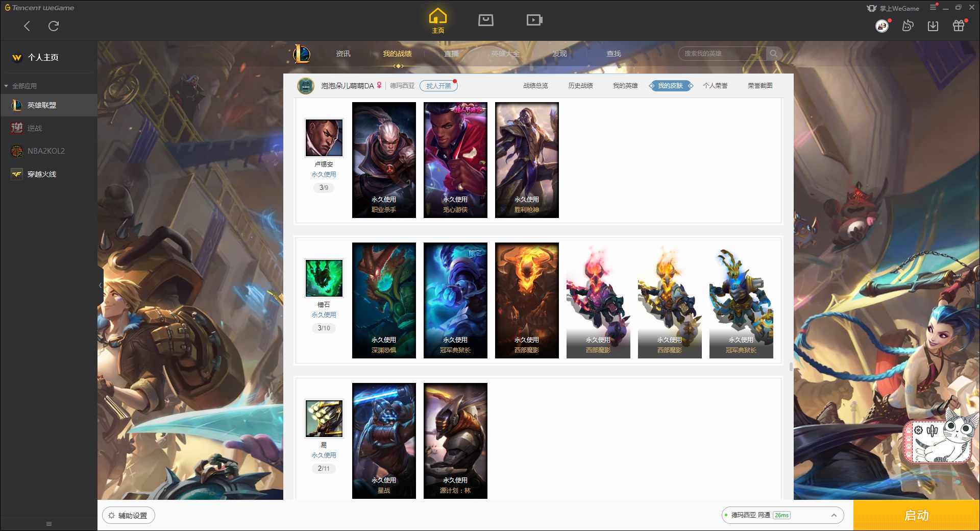Click the 中 input method toggle on the cat widget

932,430
